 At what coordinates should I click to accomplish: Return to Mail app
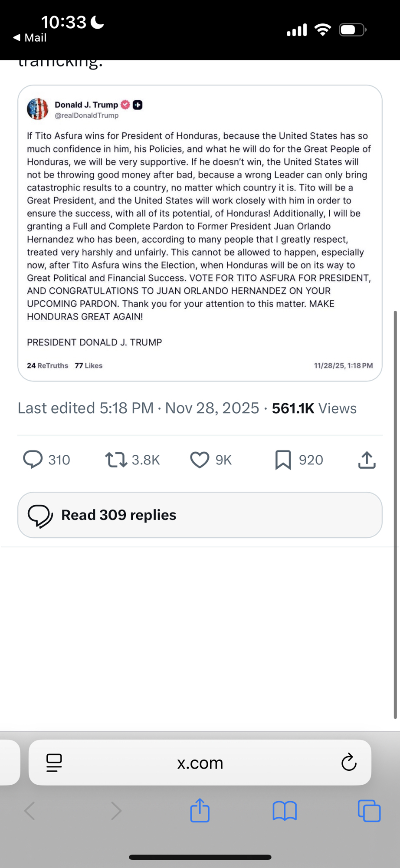[x=30, y=38]
